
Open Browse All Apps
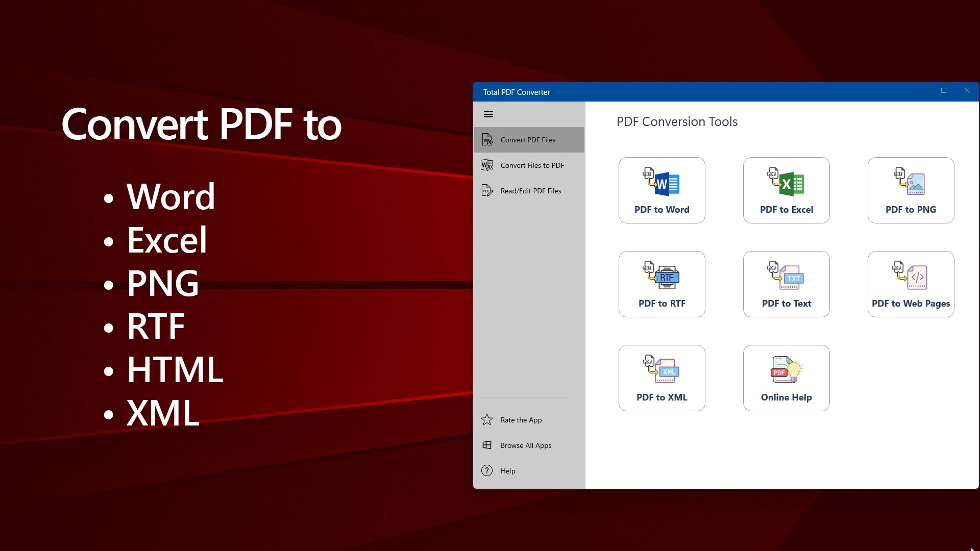coord(526,445)
